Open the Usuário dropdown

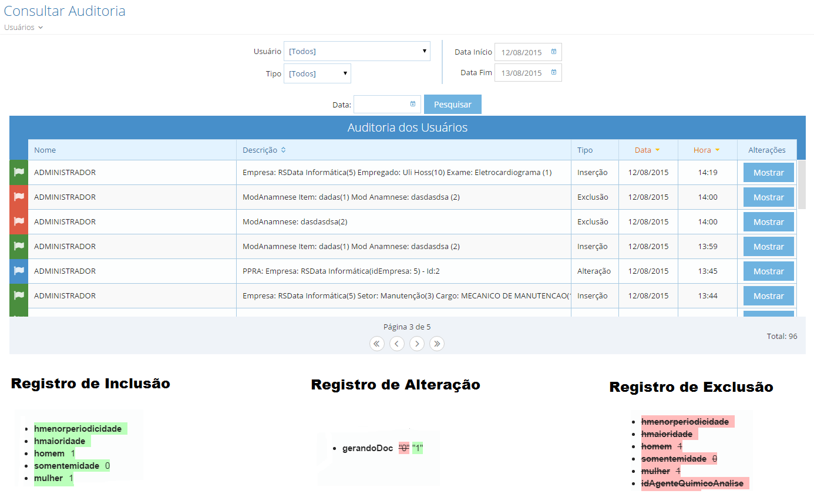(357, 51)
